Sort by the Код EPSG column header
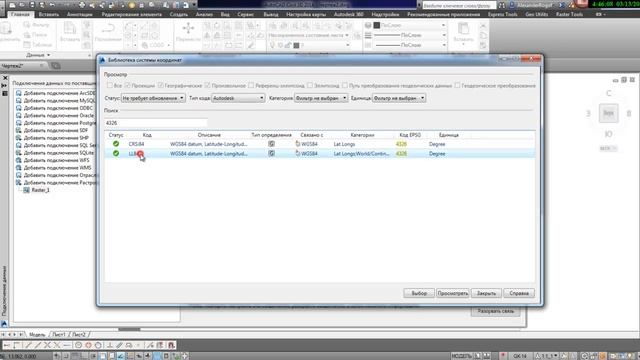Viewport: 640px width, 360px height. tap(410, 135)
